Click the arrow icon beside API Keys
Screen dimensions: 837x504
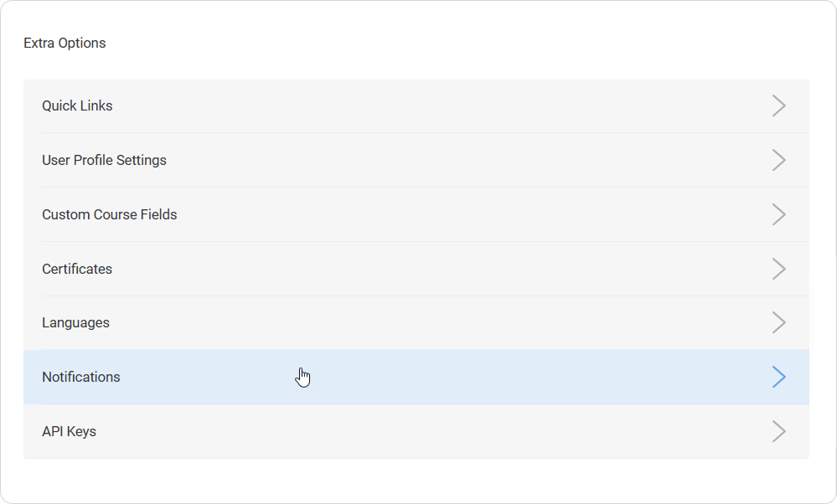click(x=778, y=431)
